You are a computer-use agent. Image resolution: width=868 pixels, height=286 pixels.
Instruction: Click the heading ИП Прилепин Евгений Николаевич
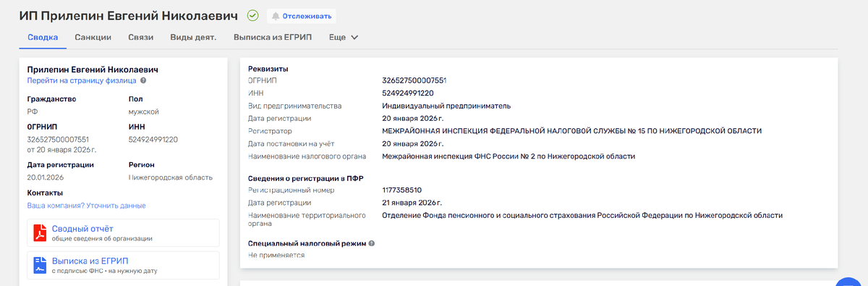(x=129, y=15)
